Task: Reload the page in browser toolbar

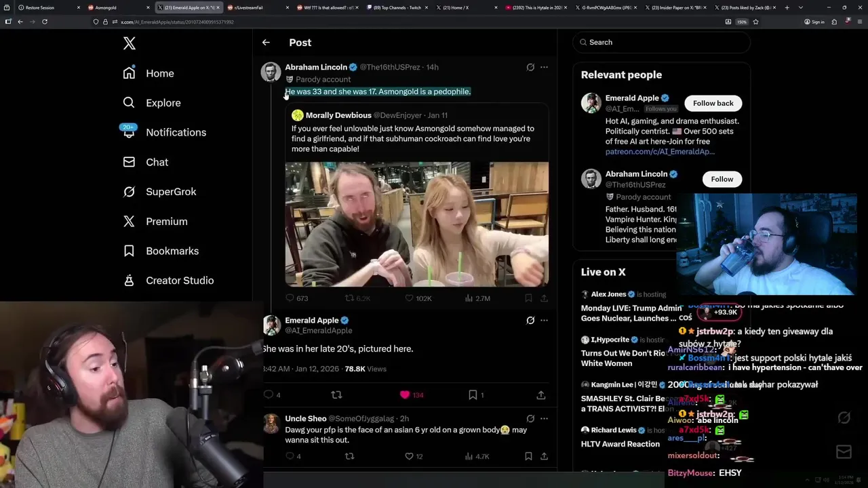Action: (45, 22)
